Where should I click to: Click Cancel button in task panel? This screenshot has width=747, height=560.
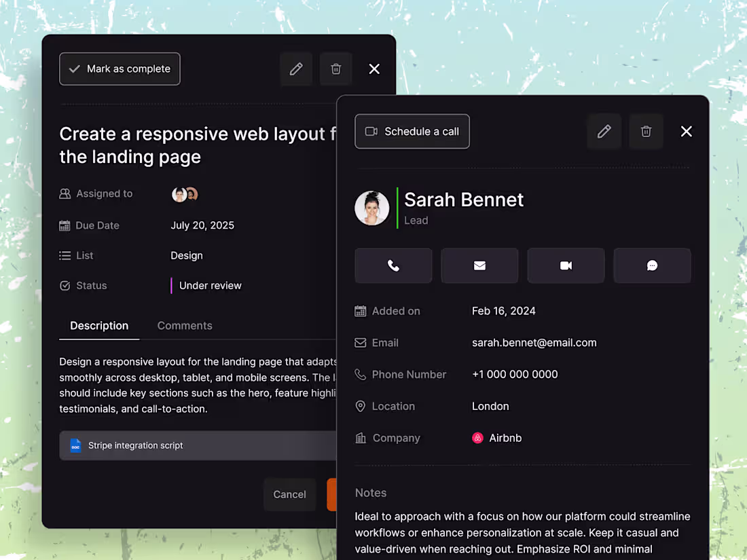[290, 495]
